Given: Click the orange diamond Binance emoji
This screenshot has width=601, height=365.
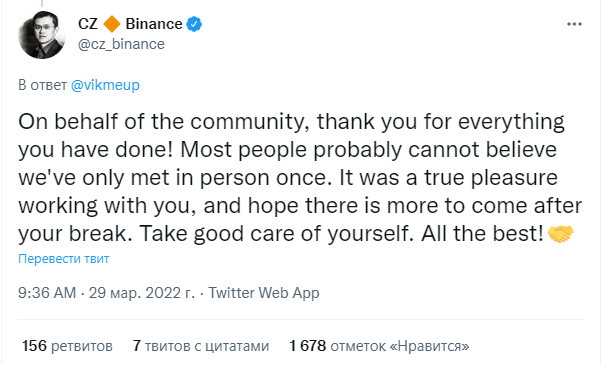Looking at the screenshot, I should point(112,24).
